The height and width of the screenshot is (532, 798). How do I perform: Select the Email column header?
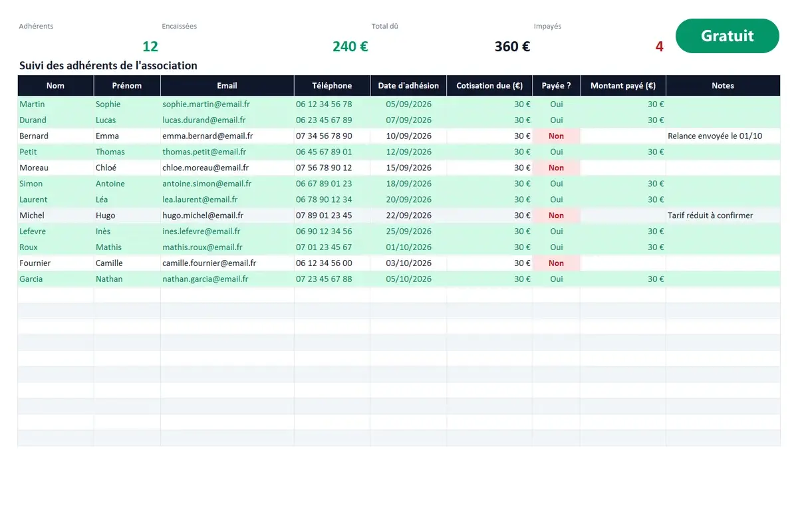pyautogui.click(x=227, y=86)
